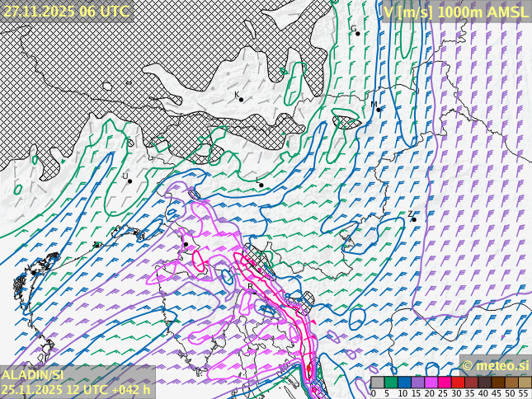Click the ALADIN/SI model label
Image resolution: width=532 pixels, height=399 pixels.
[x=32, y=375]
